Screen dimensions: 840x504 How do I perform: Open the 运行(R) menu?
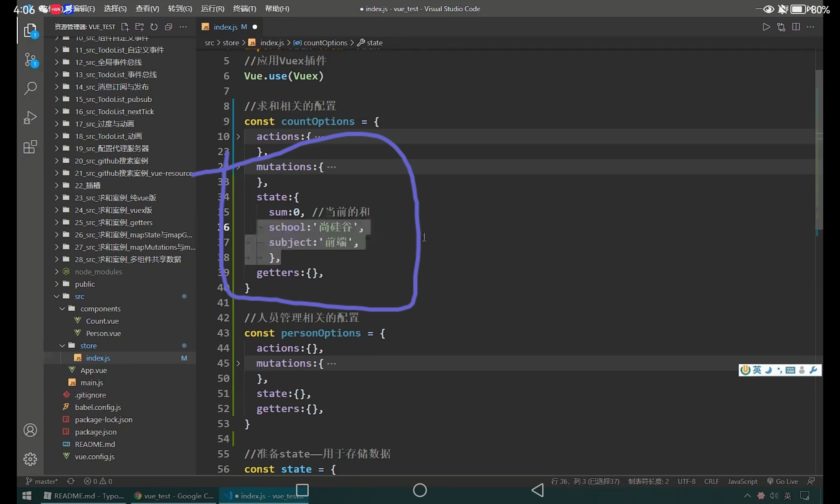tap(213, 9)
